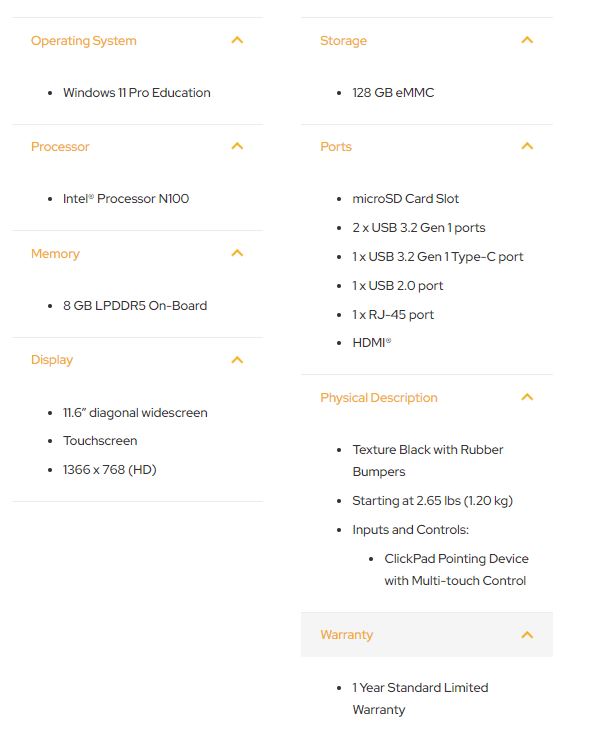This screenshot has width=590, height=734.
Task: Select the Processor heading label
Action: pyautogui.click(x=60, y=147)
